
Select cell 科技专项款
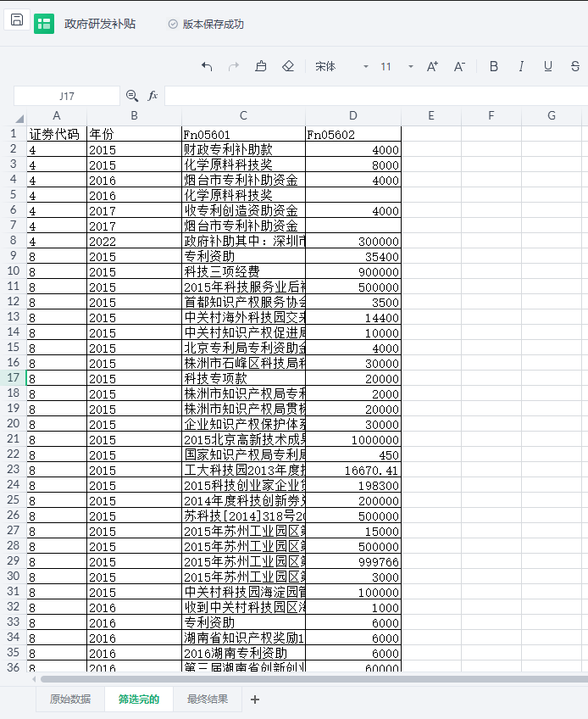tap(243, 378)
